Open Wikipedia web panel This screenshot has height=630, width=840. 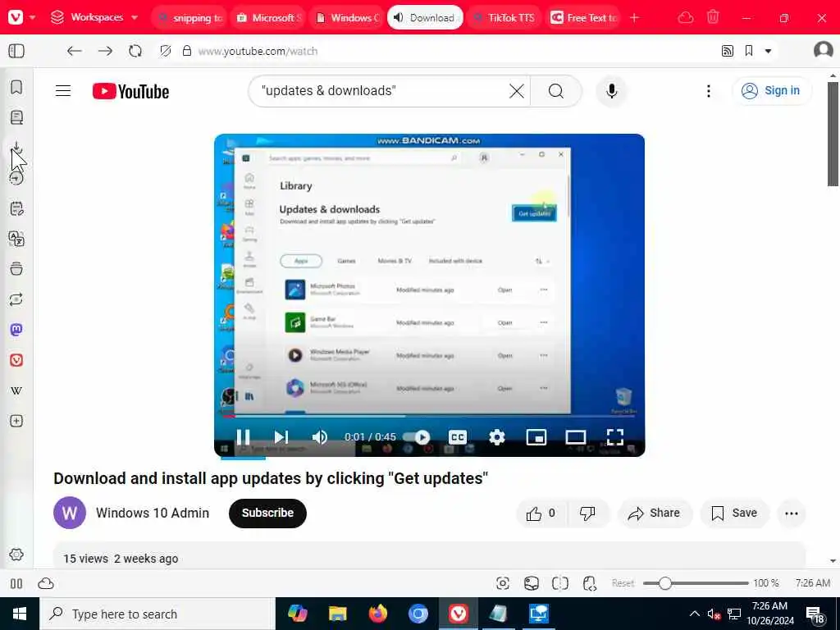pyautogui.click(x=16, y=390)
